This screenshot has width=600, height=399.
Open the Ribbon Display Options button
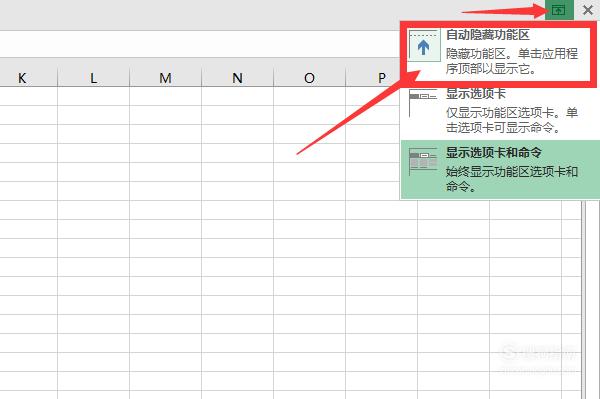[559, 10]
